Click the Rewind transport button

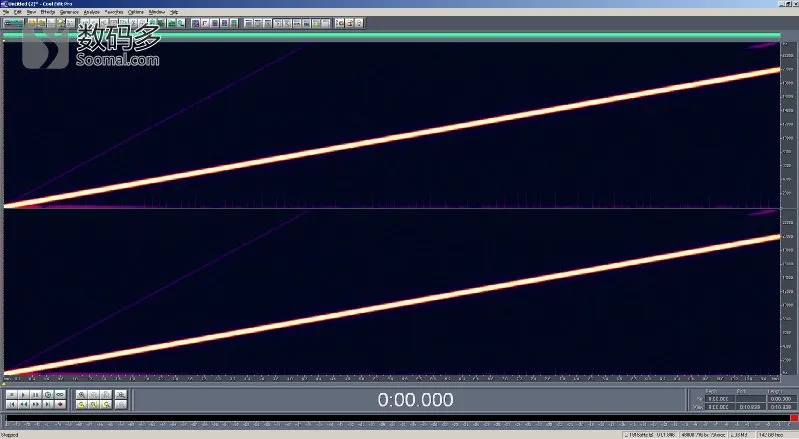23,404
